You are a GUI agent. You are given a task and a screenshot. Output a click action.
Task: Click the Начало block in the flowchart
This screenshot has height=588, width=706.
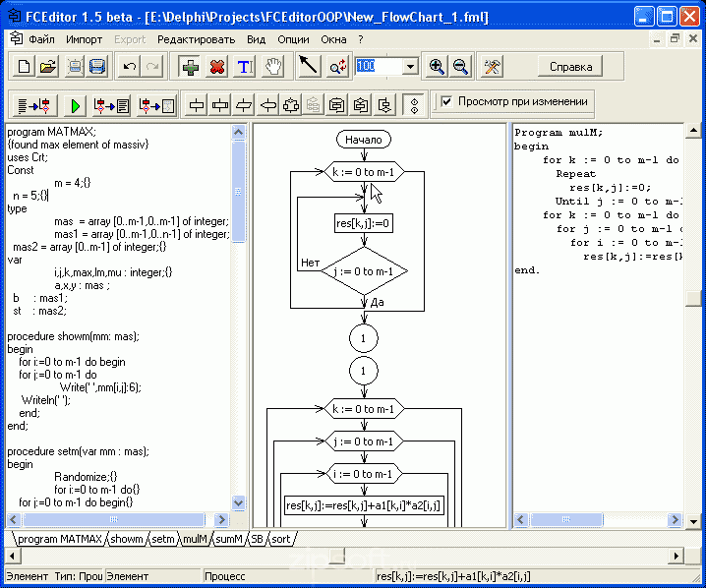(363, 140)
